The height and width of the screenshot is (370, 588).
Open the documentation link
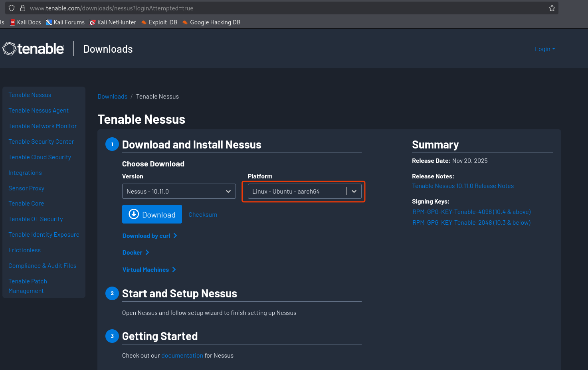tap(182, 355)
